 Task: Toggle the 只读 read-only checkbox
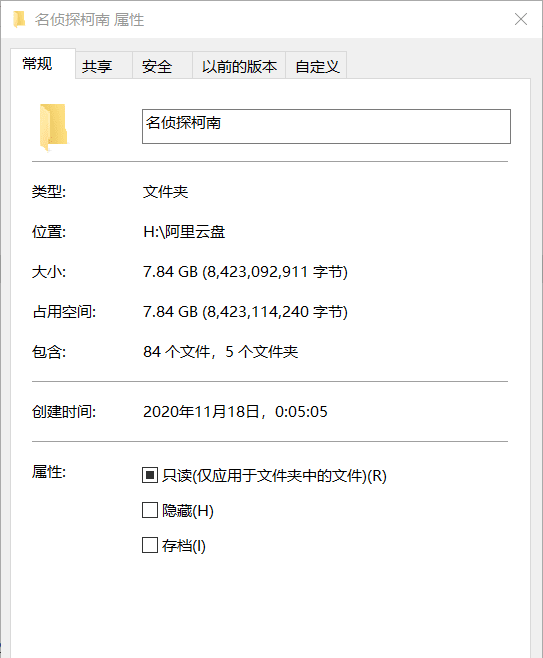[150, 475]
